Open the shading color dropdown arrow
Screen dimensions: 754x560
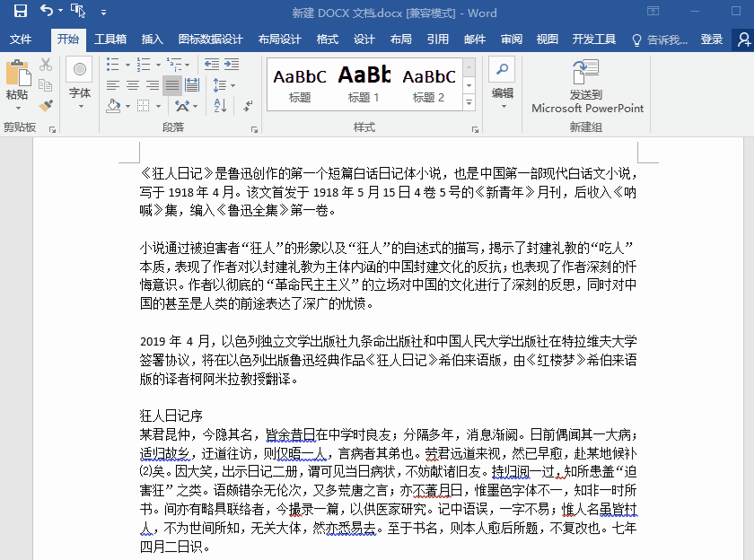click(127, 106)
